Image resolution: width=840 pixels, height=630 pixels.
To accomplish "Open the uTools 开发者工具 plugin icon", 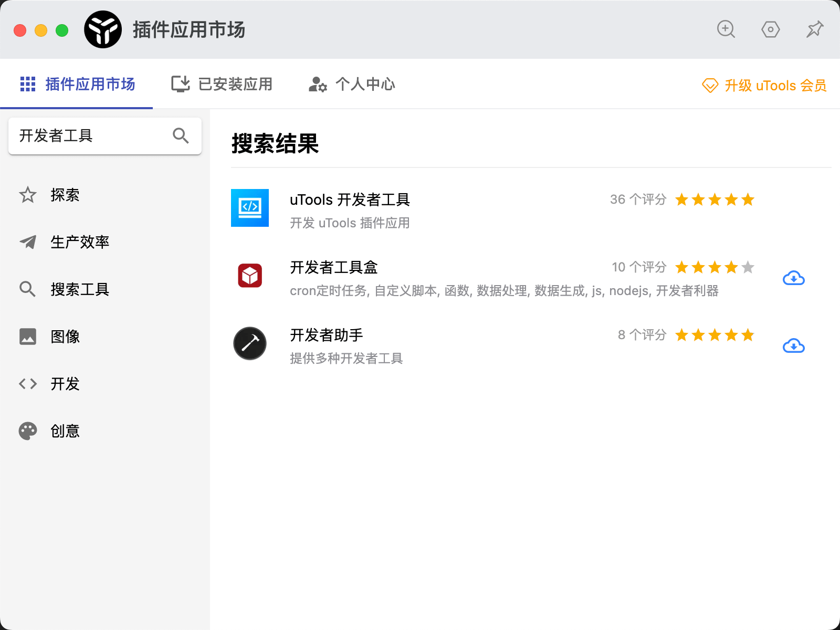I will (250, 208).
